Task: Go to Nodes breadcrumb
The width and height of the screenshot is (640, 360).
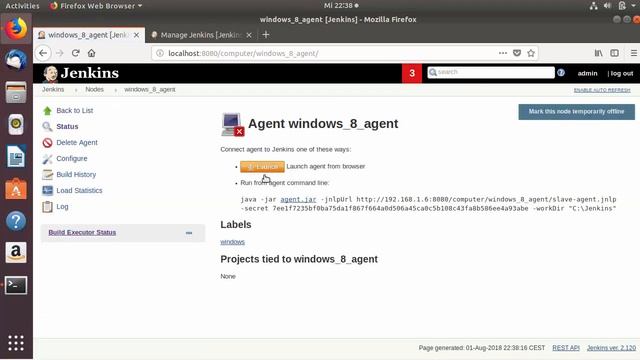Action: coord(94,89)
